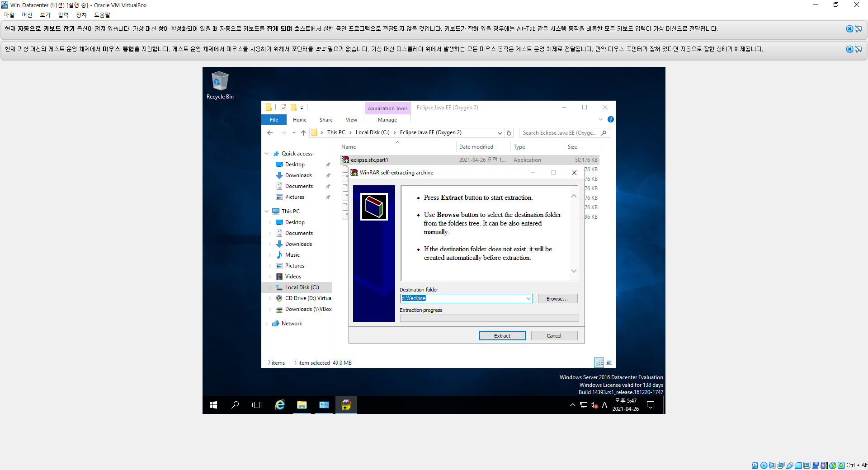Click the Windows Start button
The width and height of the screenshot is (868, 470).
(213, 405)
